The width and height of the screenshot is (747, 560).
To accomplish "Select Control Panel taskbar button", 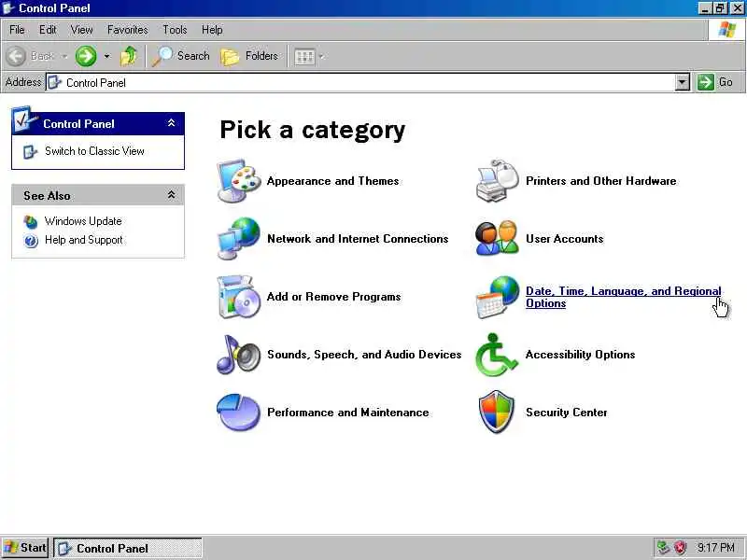I will pos(128,548).
